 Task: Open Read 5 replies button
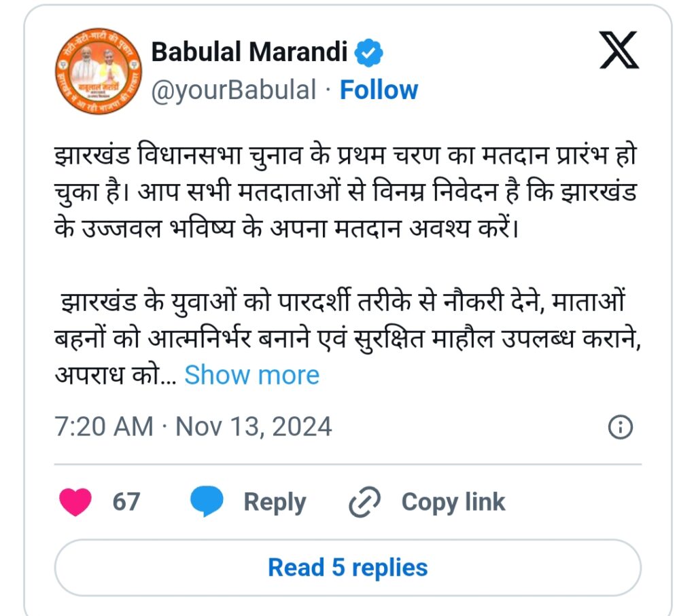tap(347, 568)
